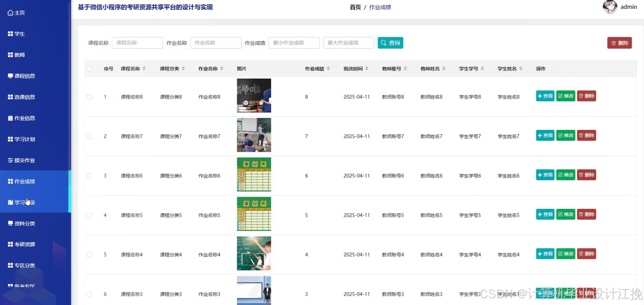Check the box for row 课程名称7
This screenshot has width=644, height=305.
tap(89, 136)
